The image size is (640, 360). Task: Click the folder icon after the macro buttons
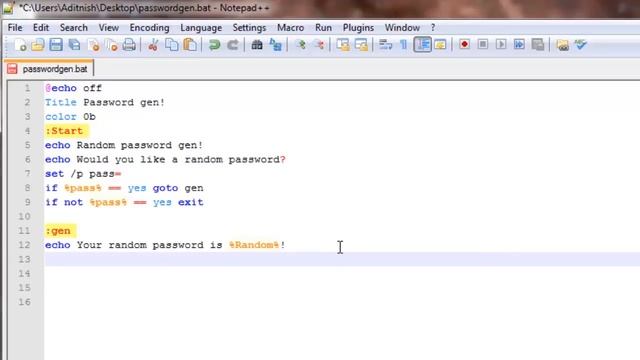(562, 45)
